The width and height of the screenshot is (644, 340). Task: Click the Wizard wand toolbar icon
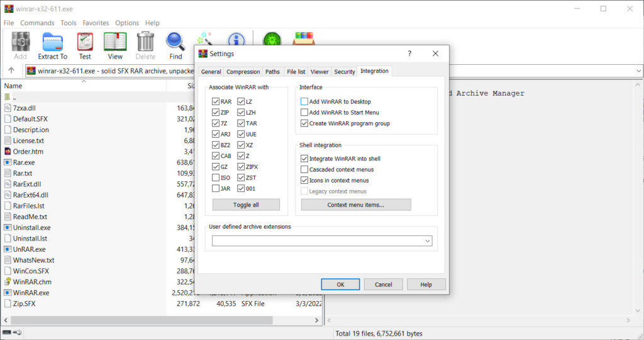204,38
